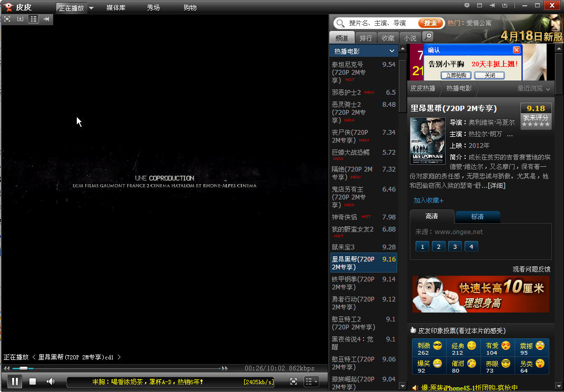Click the download icon above the video

pos(21,19)
